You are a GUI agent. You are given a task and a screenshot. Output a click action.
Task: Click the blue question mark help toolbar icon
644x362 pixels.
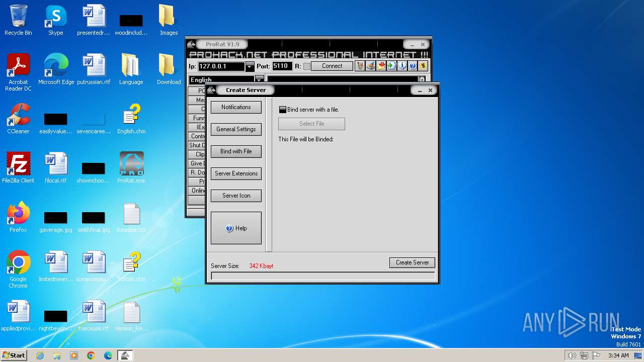(x=413, y=66)
